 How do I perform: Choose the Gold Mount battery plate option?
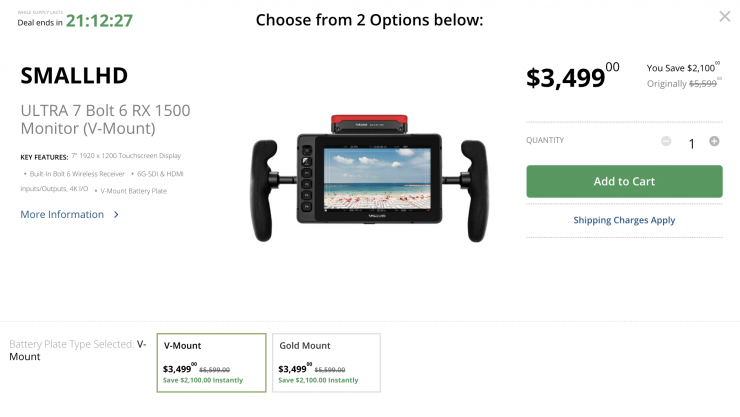[x=326, y=362]
